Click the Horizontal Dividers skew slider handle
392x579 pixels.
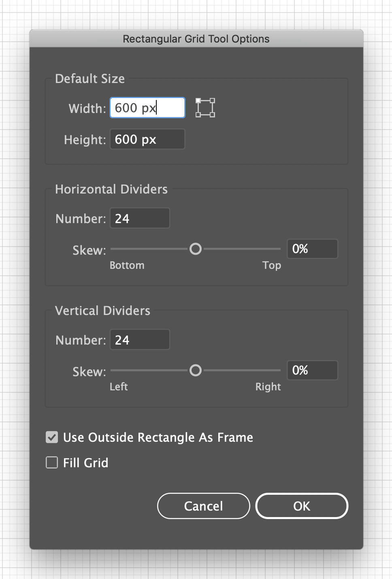click(x=196, y=249)
